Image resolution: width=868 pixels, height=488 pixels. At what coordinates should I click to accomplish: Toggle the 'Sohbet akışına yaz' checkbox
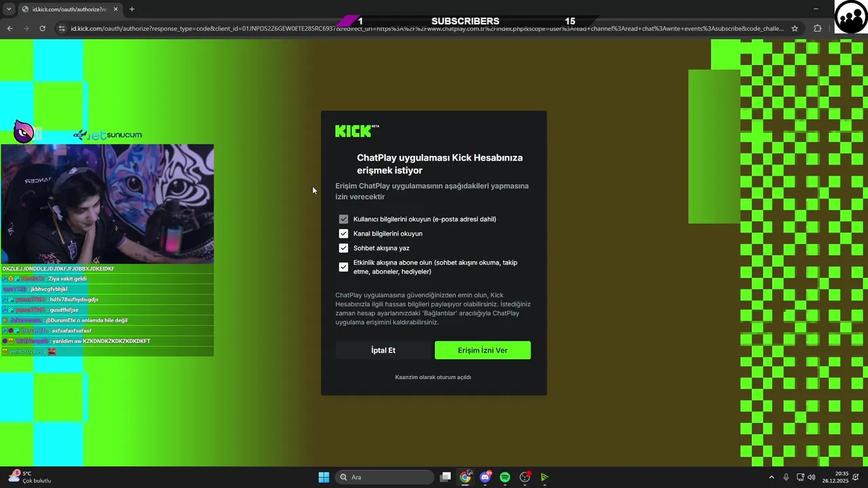[x=343, y=248]
